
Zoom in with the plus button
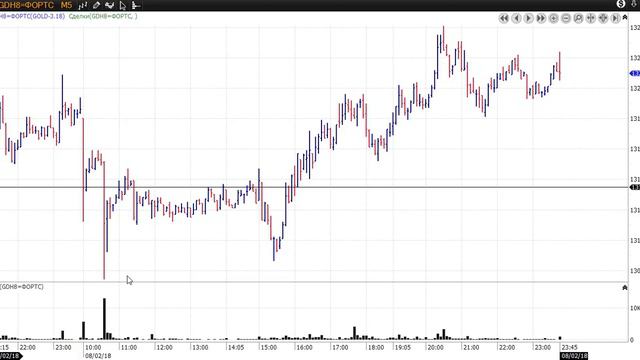[x=553, y=18]
